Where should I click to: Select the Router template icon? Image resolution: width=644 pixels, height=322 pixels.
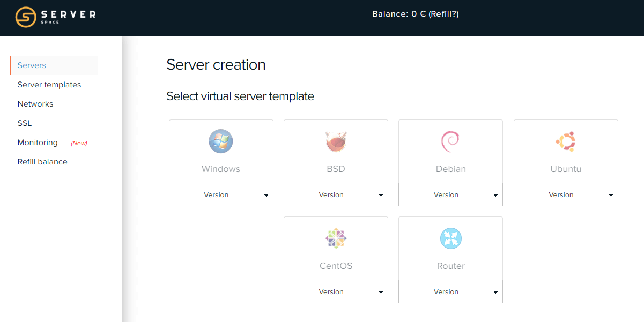(x=450, y=238)
